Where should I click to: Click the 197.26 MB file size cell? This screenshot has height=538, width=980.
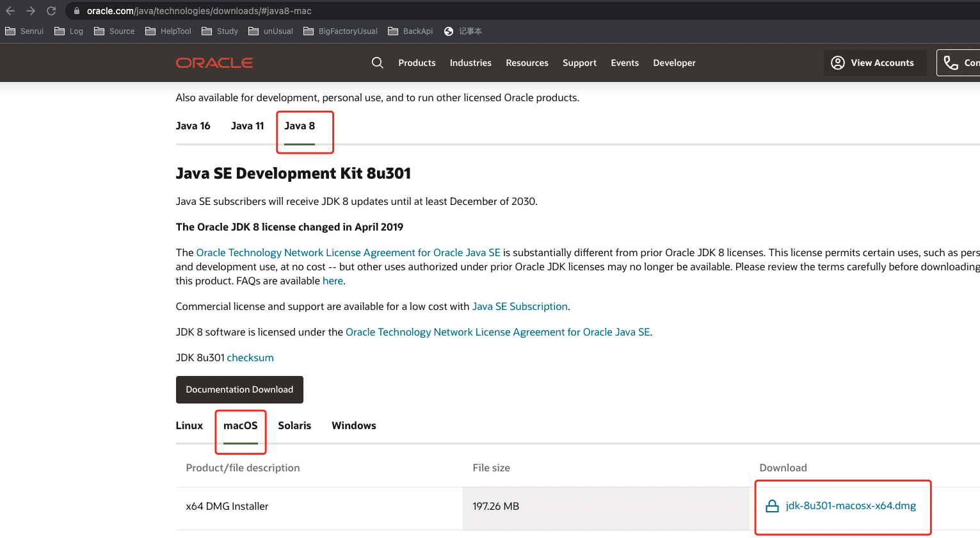606,509
